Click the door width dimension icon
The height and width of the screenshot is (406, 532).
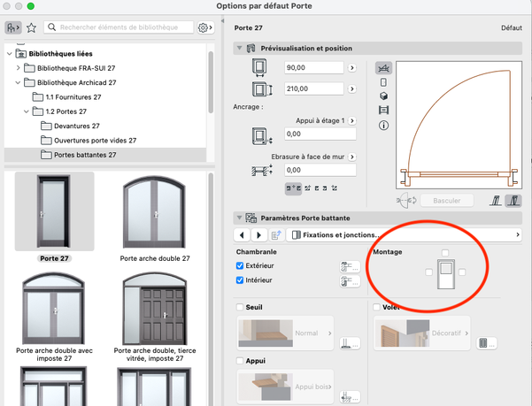pos(259,67)
